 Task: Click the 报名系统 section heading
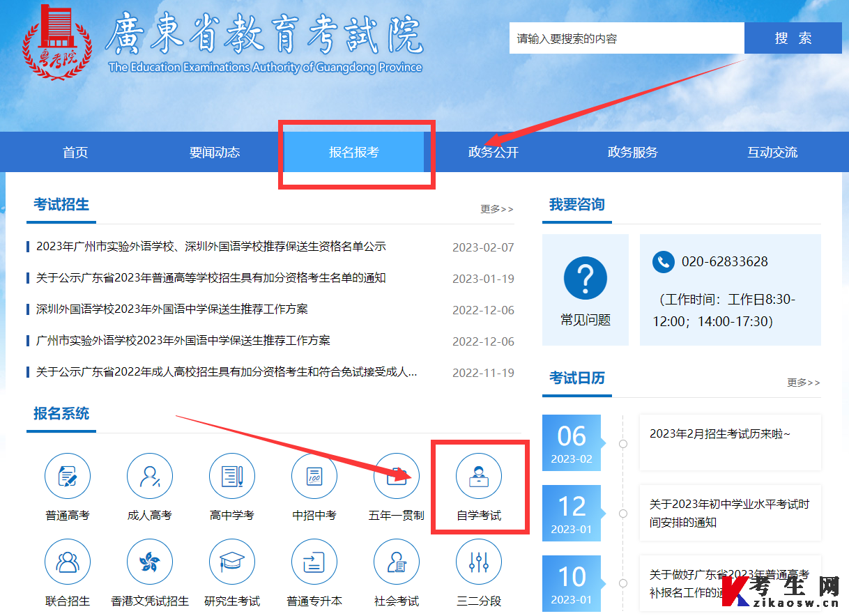pos(61,413)
